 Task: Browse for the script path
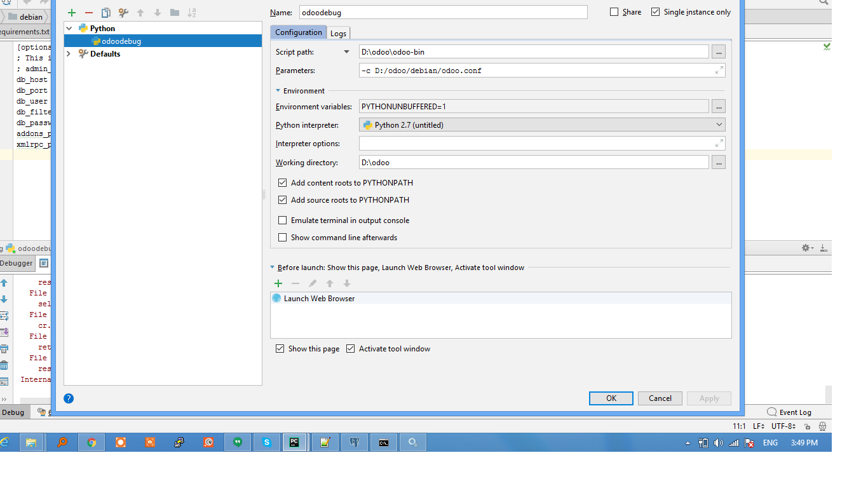pyautogui.click(x=719, y=52)
